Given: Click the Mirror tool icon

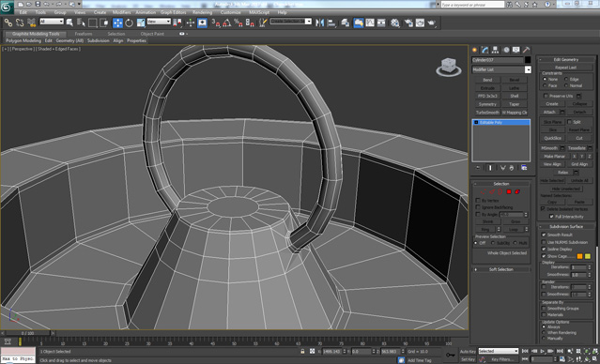Looking at the screenshot, I should click(319, 23).
